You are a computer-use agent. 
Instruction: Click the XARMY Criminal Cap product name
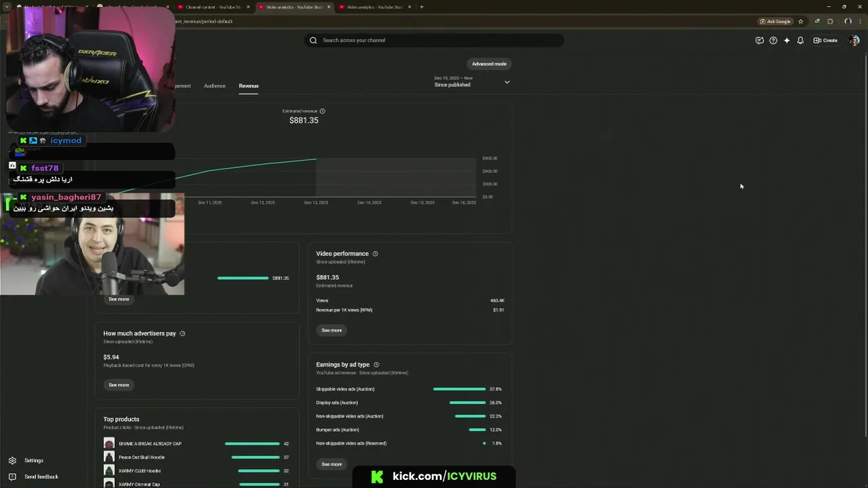[x=139, y=484]
